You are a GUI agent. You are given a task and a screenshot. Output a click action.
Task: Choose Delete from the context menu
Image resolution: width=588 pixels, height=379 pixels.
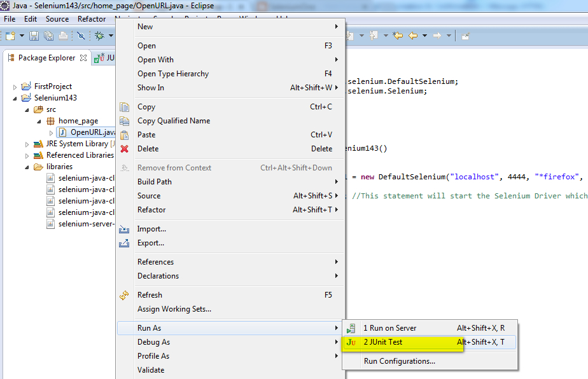tap(230, 149)
